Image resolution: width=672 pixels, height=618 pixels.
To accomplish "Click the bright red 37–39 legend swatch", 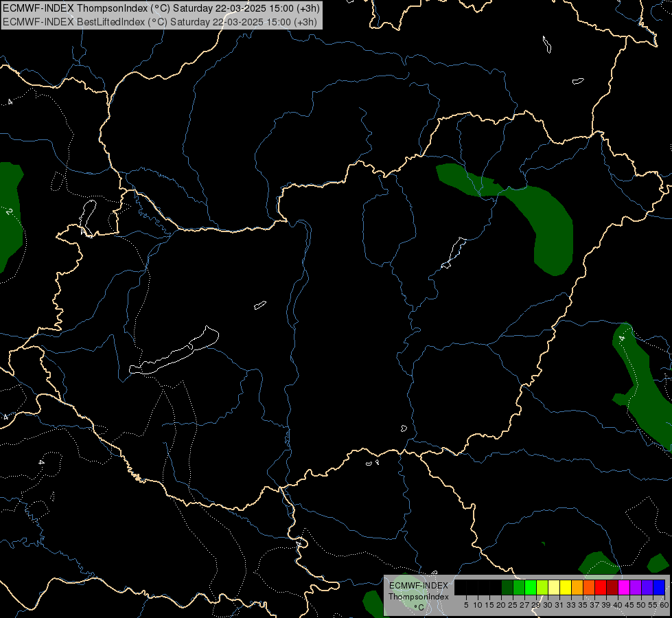I will [601, 587].
